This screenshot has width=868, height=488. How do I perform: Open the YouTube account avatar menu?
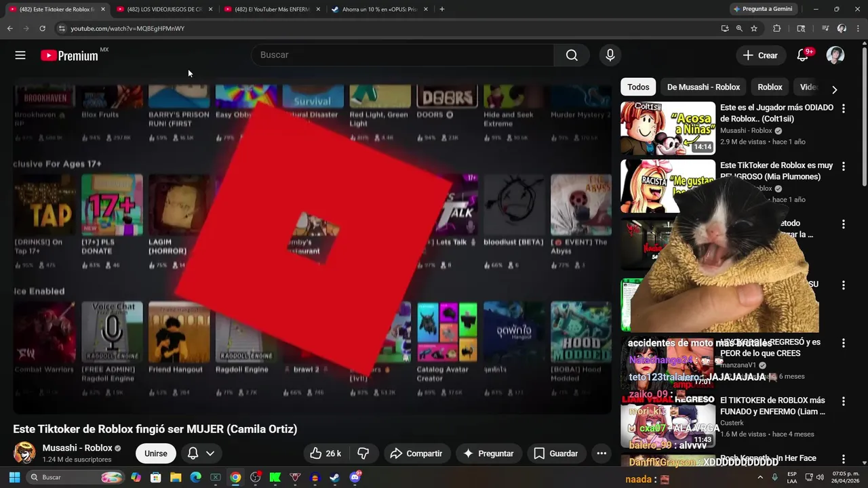(835, 56)
